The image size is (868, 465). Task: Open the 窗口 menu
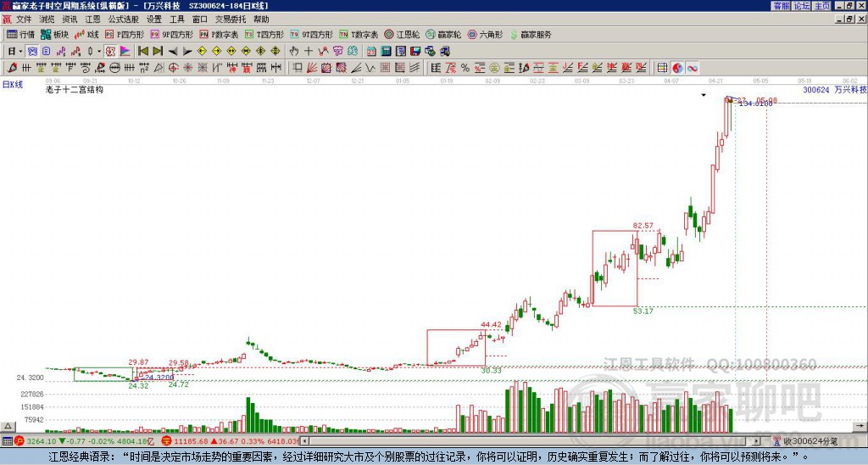[200, 20]
